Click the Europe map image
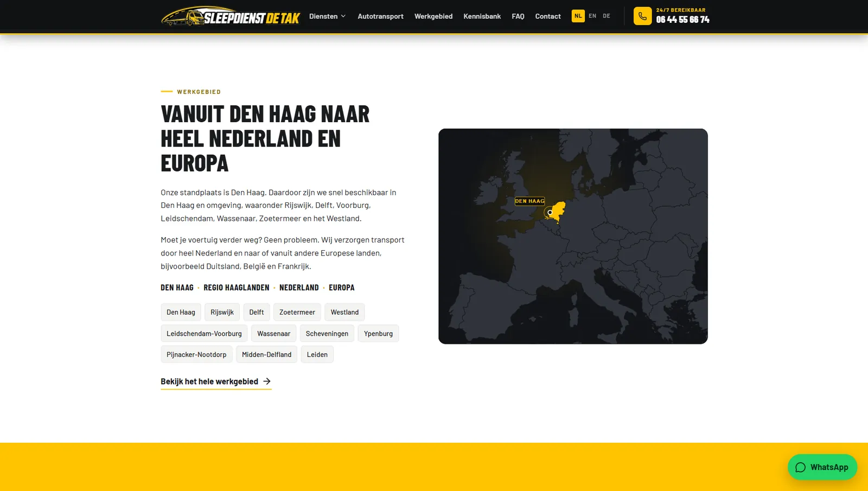 573,236
